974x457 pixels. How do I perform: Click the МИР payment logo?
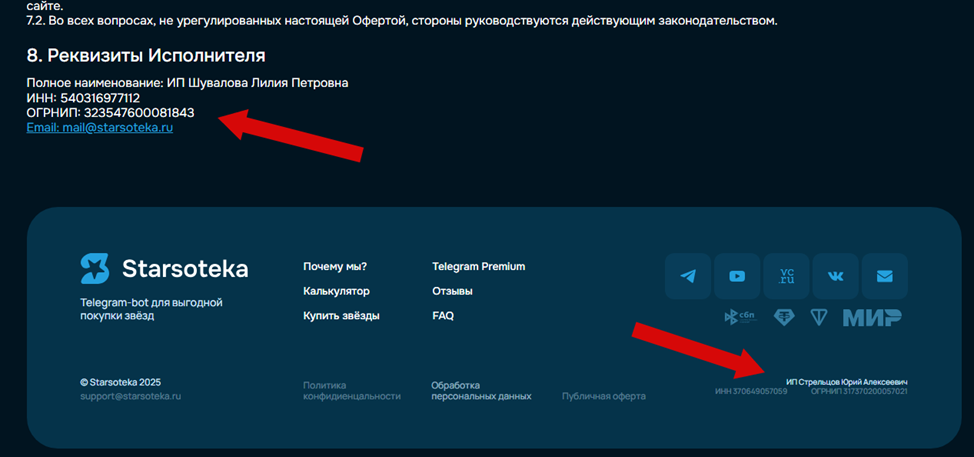(871, 317)
